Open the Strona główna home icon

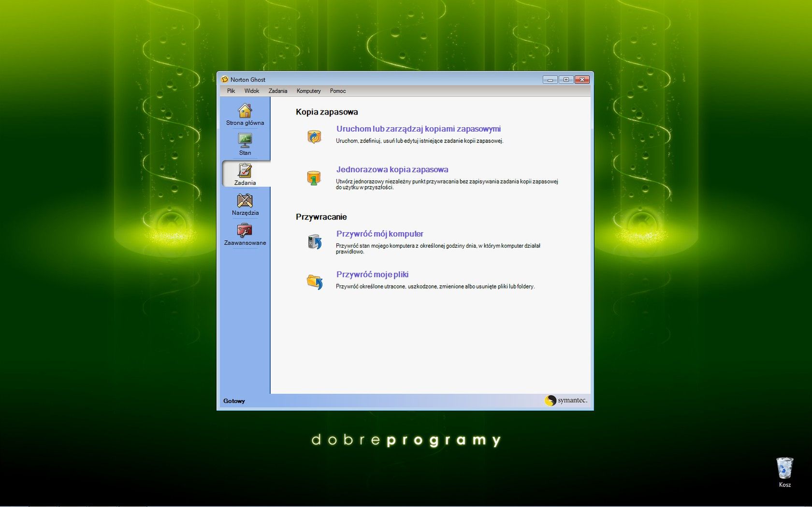[245, 111]
